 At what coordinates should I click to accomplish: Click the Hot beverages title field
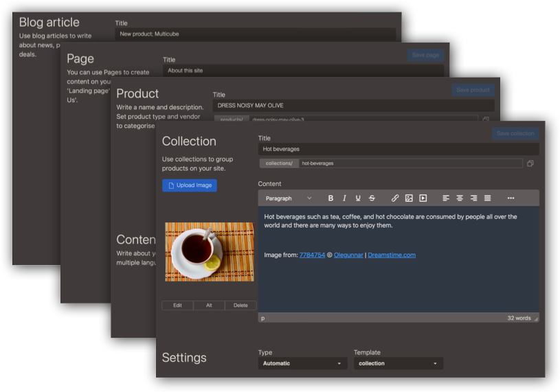[399, 149]
